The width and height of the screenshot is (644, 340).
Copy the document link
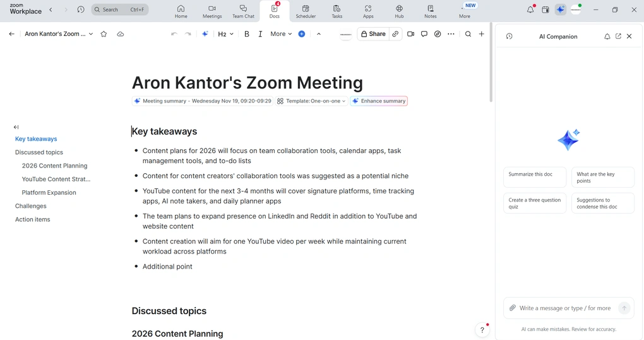pyautogui.click(x=395, y=34)
